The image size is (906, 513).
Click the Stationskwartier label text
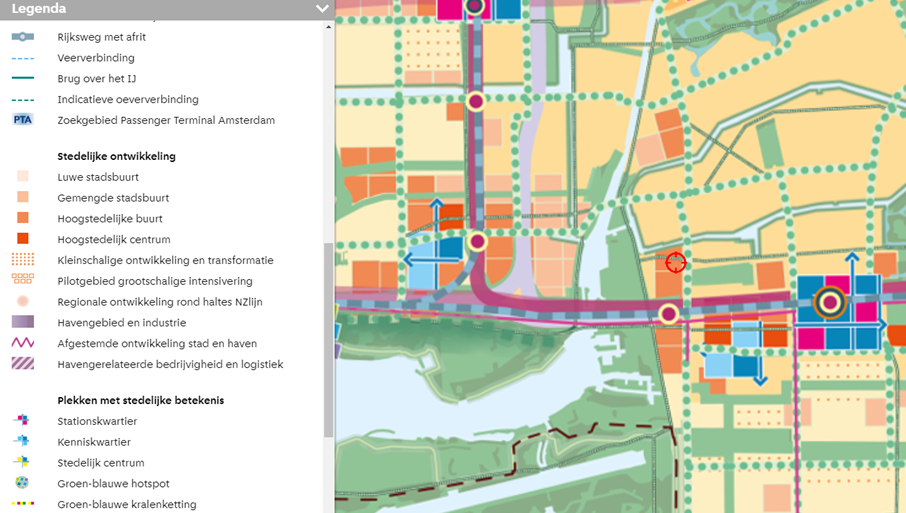point(97,421)
